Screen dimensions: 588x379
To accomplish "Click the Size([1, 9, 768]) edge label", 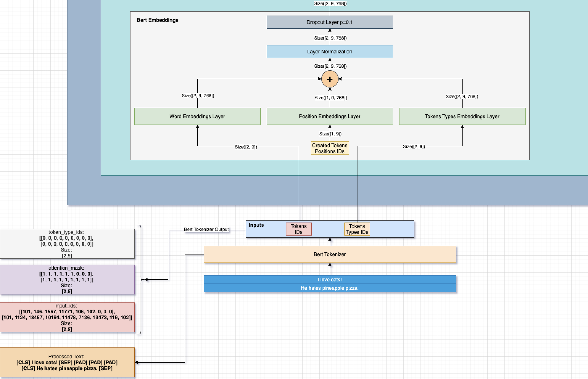I will [331, 98].
